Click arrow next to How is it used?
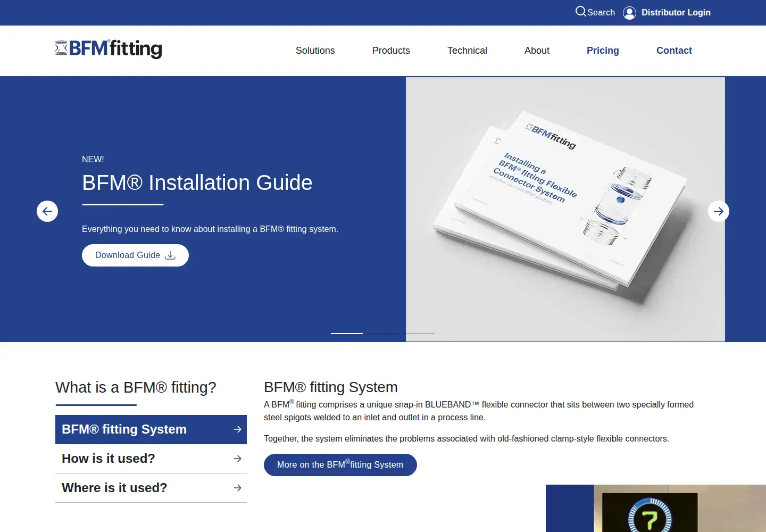Viewport: 766px width, 532px height. (238, 459)
